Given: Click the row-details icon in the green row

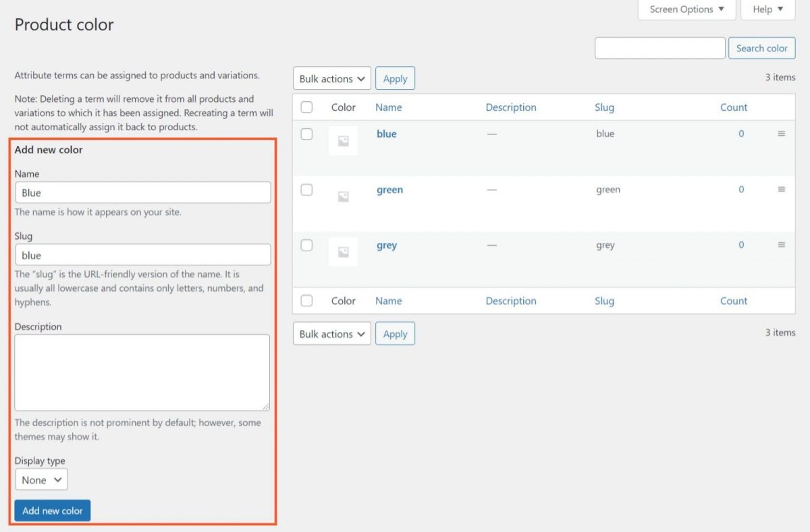Looking at the screenshot, I should [781, 189].
